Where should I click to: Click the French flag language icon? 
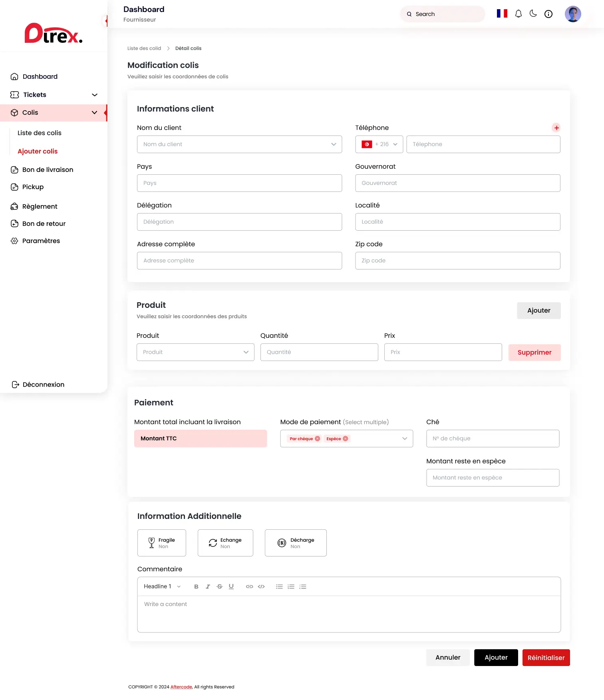tap(502, 14)
